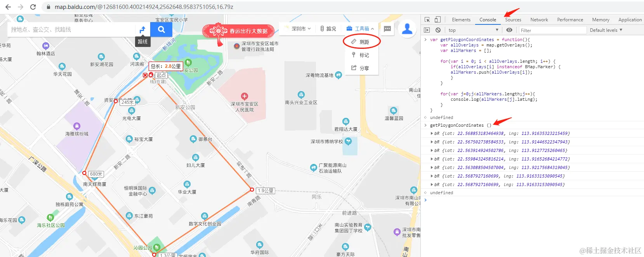Focus the browser URL address field
This screenshot has height=257, width=644.
pos(144,7)
